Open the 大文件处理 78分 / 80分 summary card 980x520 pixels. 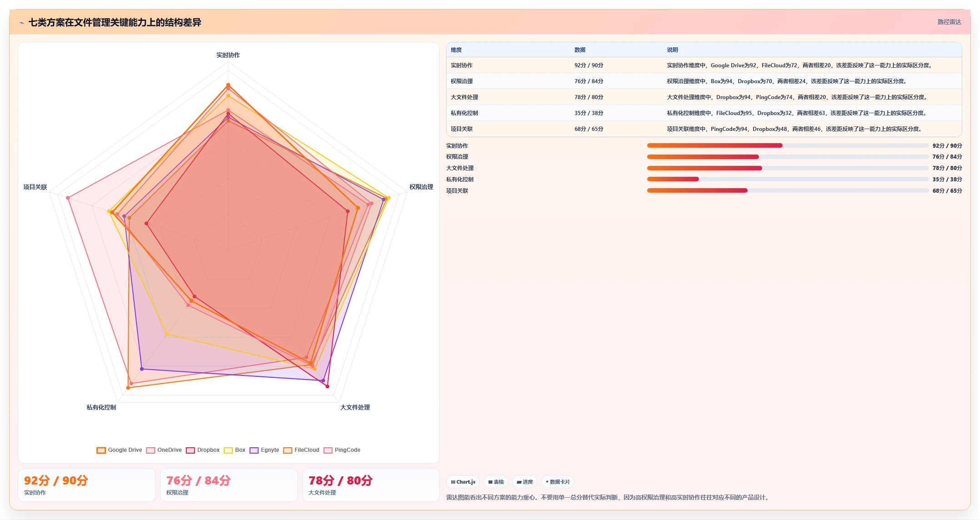pyautogui.click(x=371, y=485)
